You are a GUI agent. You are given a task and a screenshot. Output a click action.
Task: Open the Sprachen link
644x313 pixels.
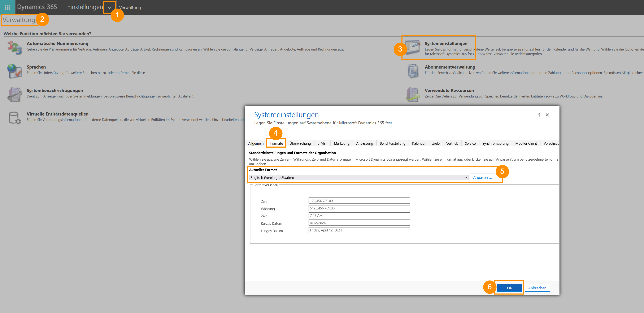point(36,67)
